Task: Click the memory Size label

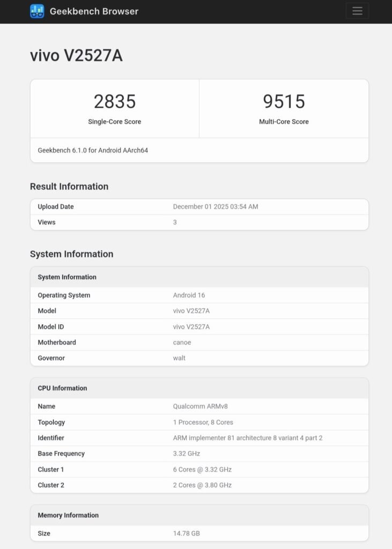Action: click(44, 533)
